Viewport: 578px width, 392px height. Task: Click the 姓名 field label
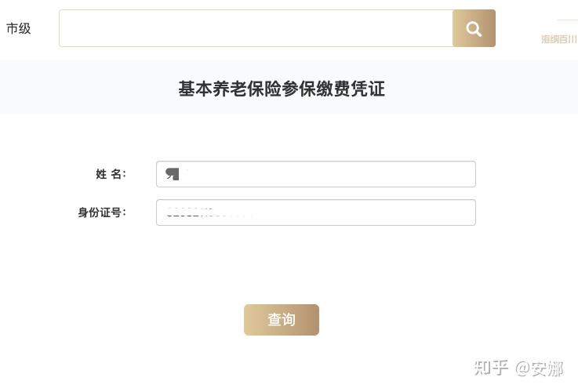click(x=111, y=174)
